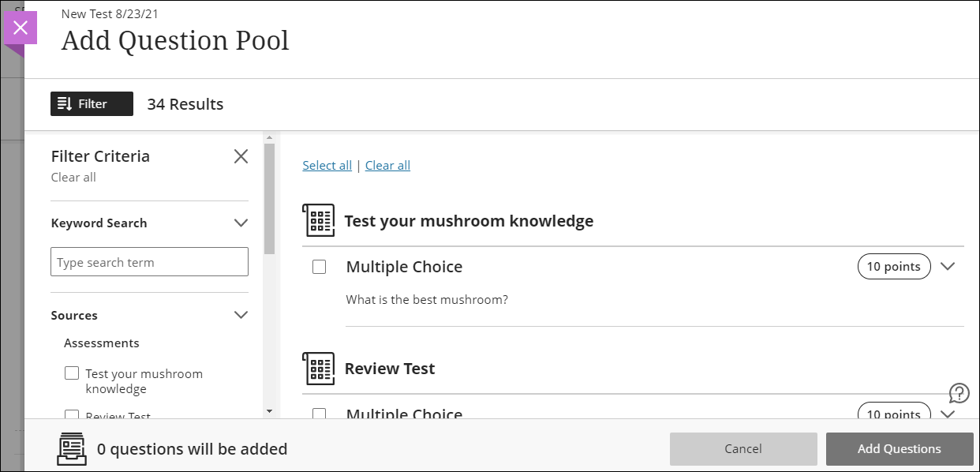
Task: Expand the Review Test question chevron
Action: pyautogui.click(x=948, y=413)
